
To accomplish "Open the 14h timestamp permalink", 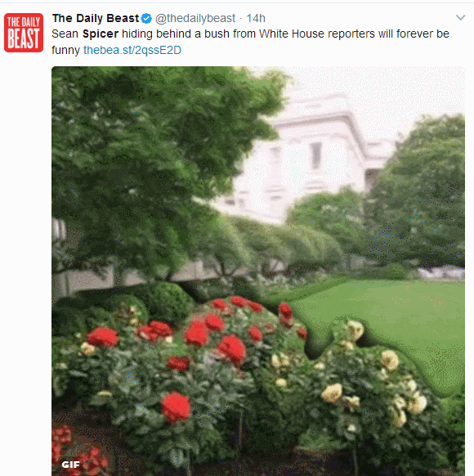I will 256,19.
